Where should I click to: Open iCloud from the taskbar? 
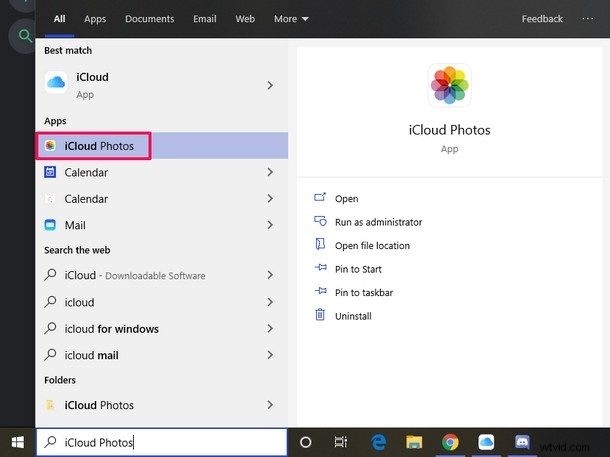[x=486, y=442]
